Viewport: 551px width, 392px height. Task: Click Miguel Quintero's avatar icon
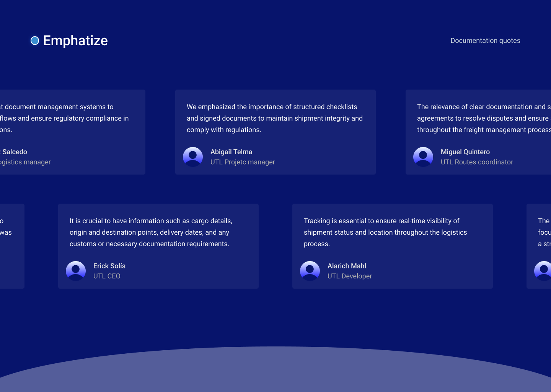point(423,157)
